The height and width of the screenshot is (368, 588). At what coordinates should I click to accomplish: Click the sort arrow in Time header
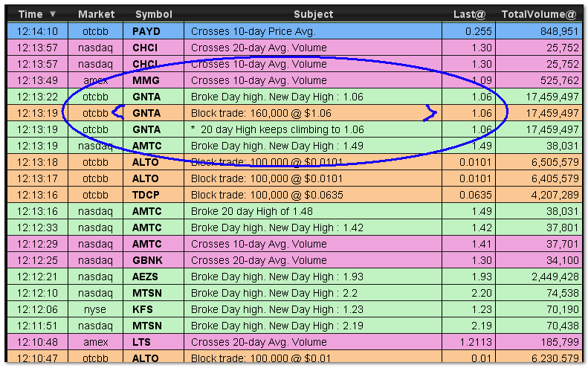[x=52, y=14]
